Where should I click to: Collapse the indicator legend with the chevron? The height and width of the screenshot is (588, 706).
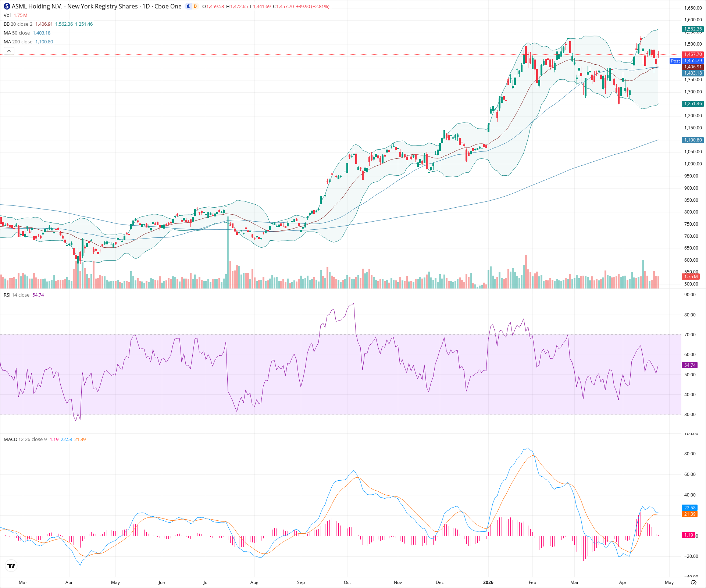tap(9, 51)
